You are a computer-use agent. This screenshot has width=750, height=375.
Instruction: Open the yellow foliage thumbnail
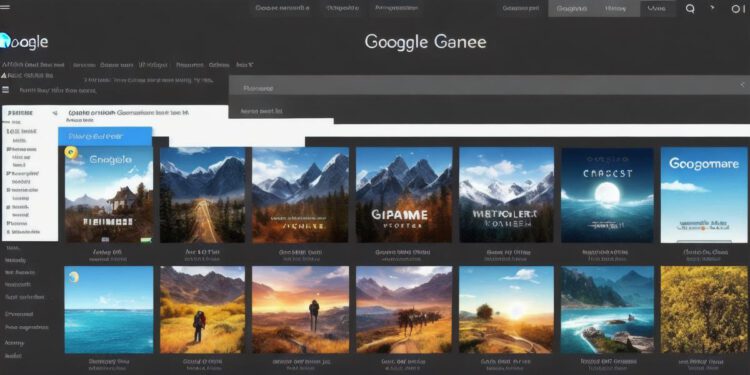tap(704, 309)
